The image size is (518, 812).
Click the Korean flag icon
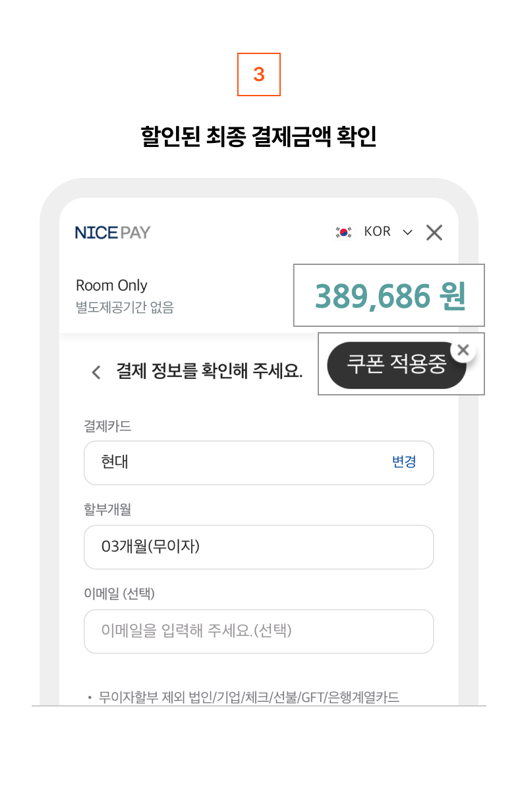343,232
